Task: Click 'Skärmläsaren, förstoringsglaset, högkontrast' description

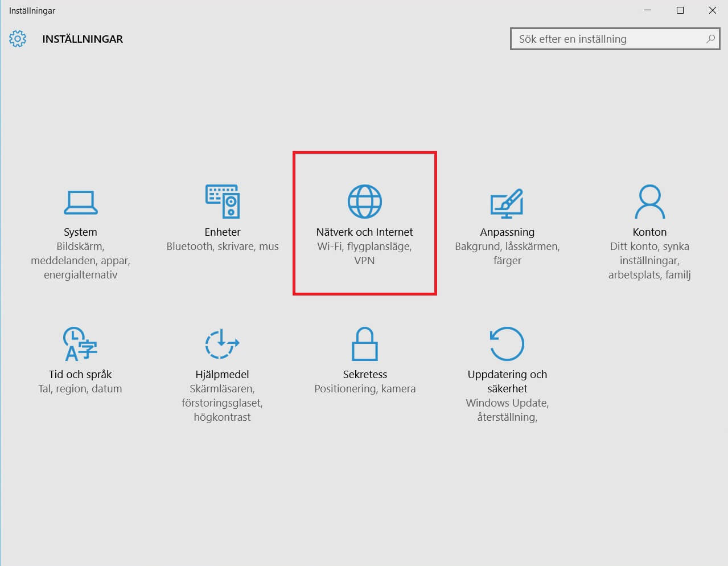Action: [223, 403]
